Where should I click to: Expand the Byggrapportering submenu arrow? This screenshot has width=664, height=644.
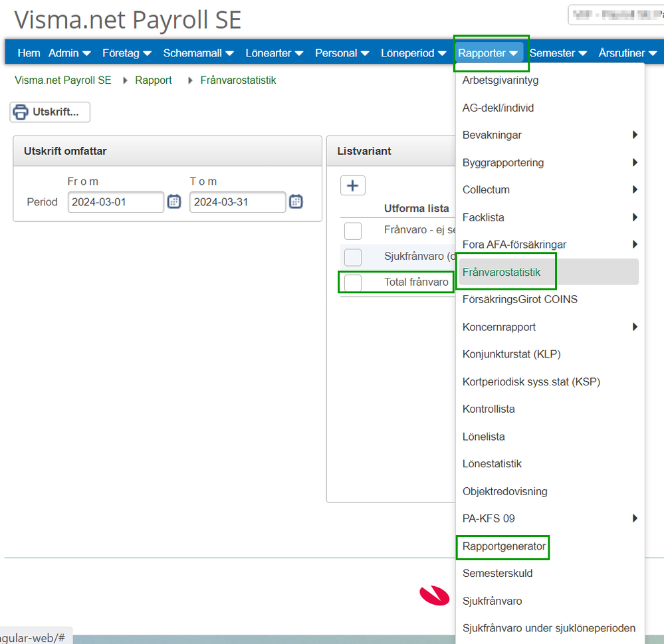point(634,163)
